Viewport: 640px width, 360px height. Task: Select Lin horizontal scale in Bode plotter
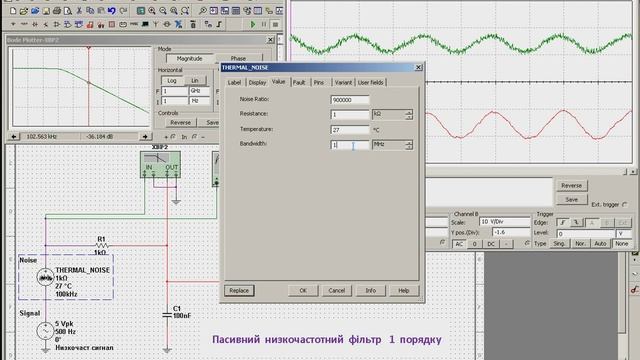click(195, 80)
